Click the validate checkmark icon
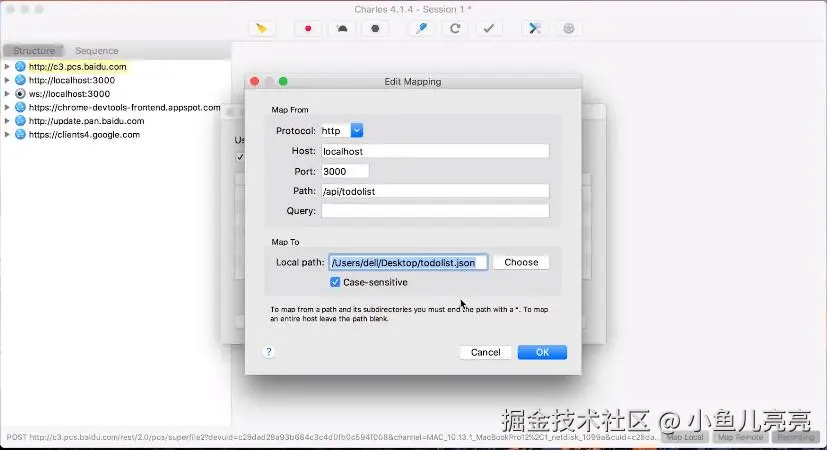The image size is (827, 450). point(489,28)
